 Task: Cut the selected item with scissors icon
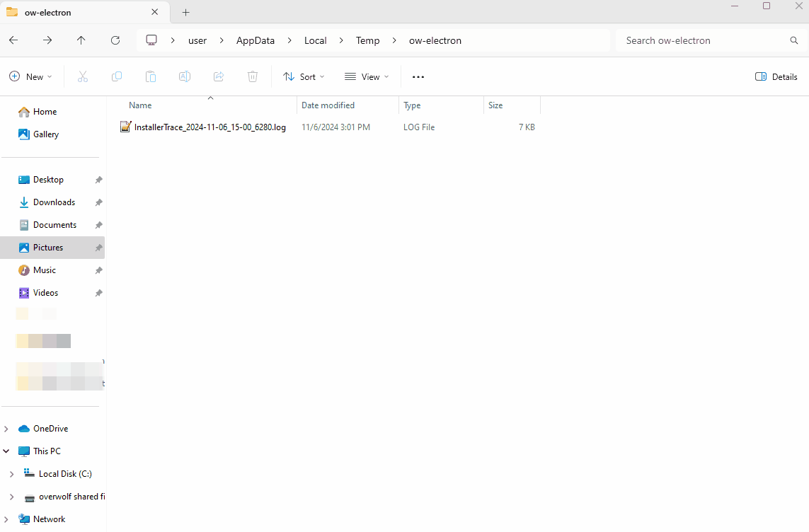[x=83, y=77]
